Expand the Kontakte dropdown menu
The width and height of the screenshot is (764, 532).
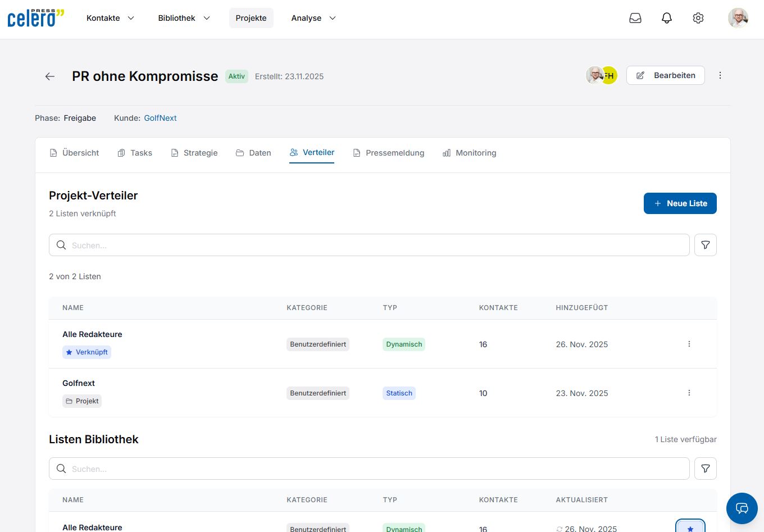click(110, 18)
